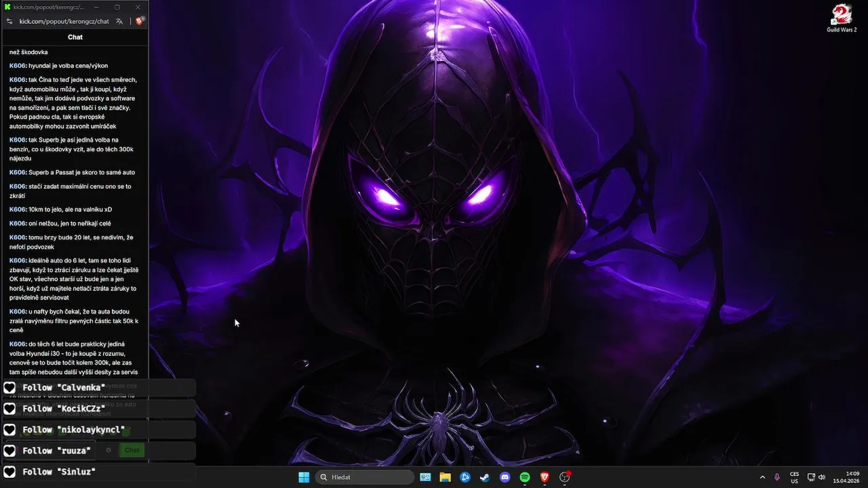This screenshot has height=488, width=868.
Task: Click the Kick favicon in title bar
Action: pos(8,7)
